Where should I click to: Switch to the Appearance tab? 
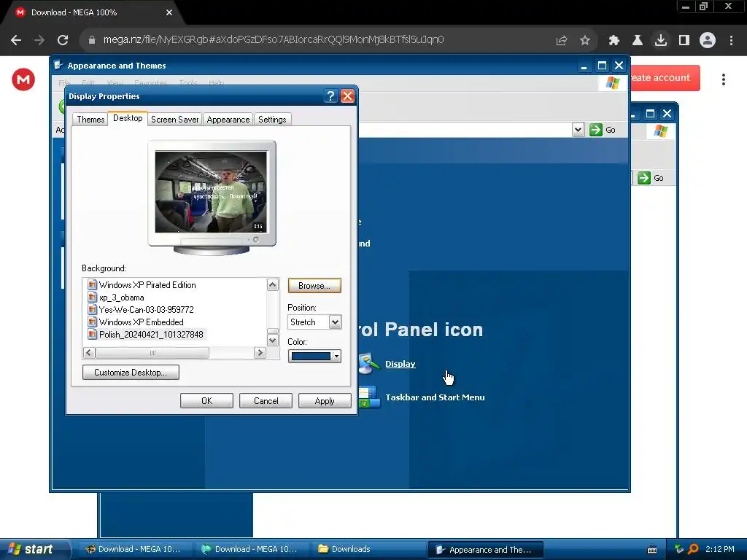point(228,120)
